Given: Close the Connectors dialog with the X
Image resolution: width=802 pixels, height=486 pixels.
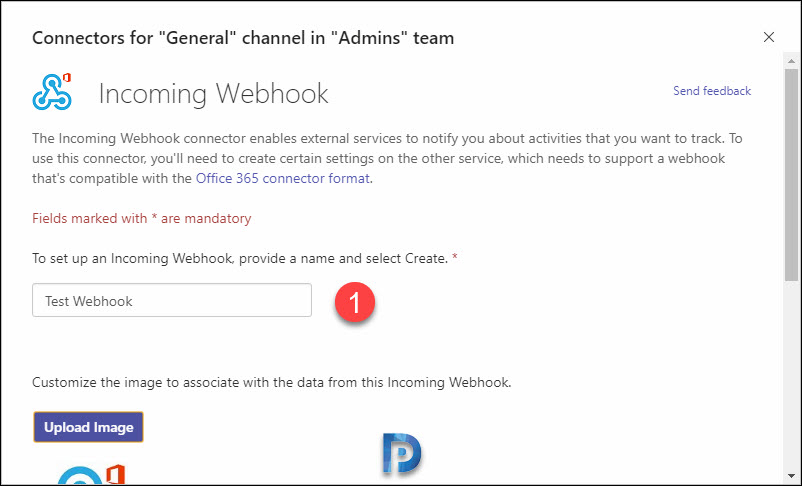Looking at the screenshot, I should click(768, 37).
